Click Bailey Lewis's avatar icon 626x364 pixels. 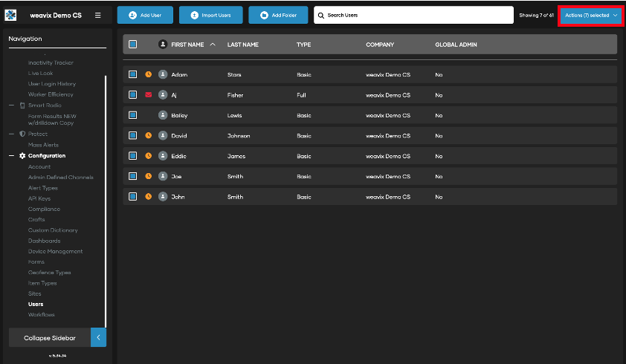click(x=163, y=115)
